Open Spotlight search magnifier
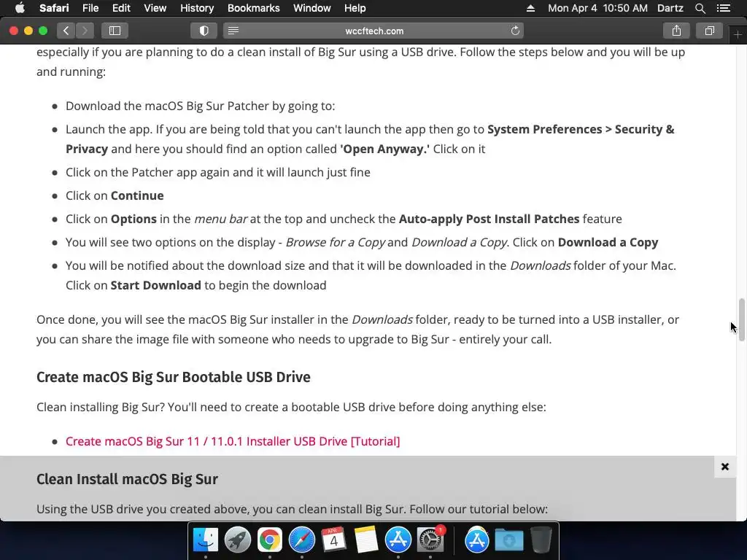This screenshot has height=560, width=747. point(700,8)
